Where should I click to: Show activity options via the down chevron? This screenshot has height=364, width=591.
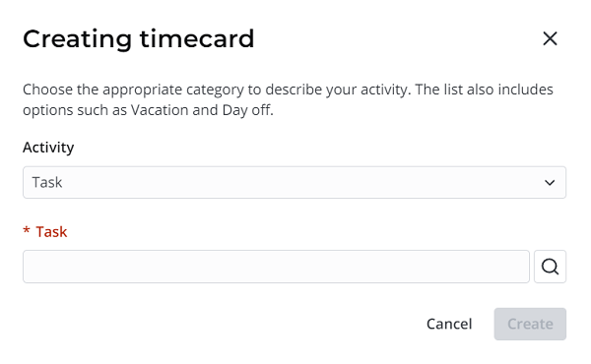pos(550,183)
